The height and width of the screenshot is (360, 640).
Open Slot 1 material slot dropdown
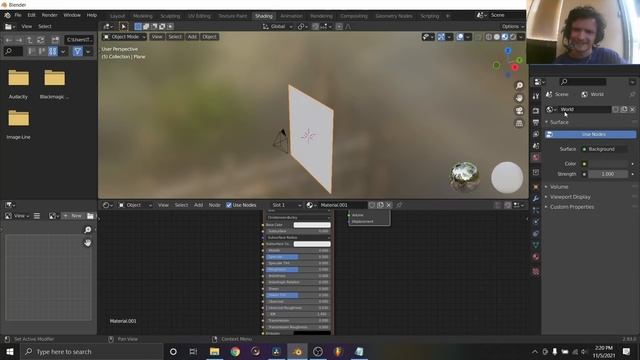pyautogui.click(x=287, y=205)
